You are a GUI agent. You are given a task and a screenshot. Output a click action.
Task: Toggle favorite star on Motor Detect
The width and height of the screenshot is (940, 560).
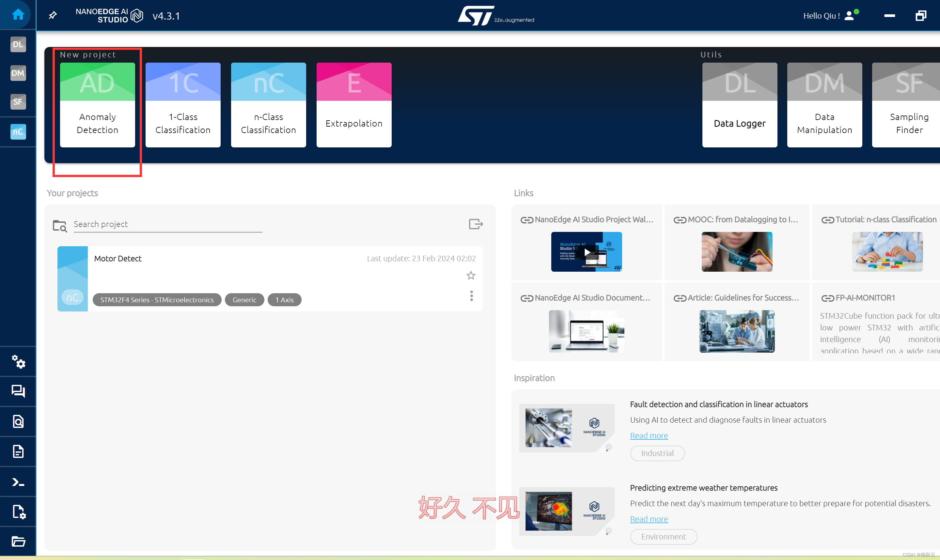pos(470,276)
